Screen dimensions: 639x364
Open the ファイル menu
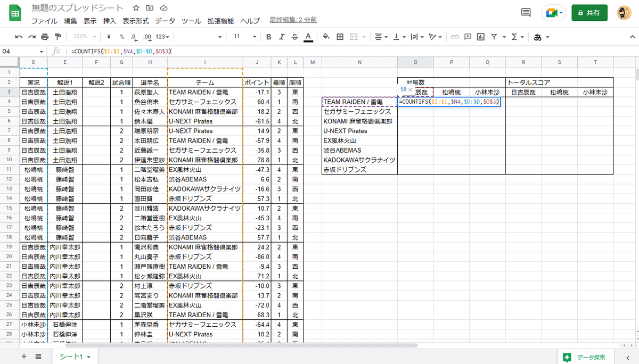[45, 21]
